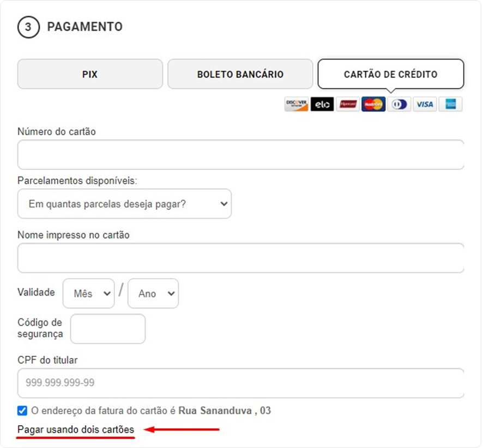The width and height of the screenshot is (483, 448).
Task: Click the MasterCard brand icon
Action: (x=373, y=104)
